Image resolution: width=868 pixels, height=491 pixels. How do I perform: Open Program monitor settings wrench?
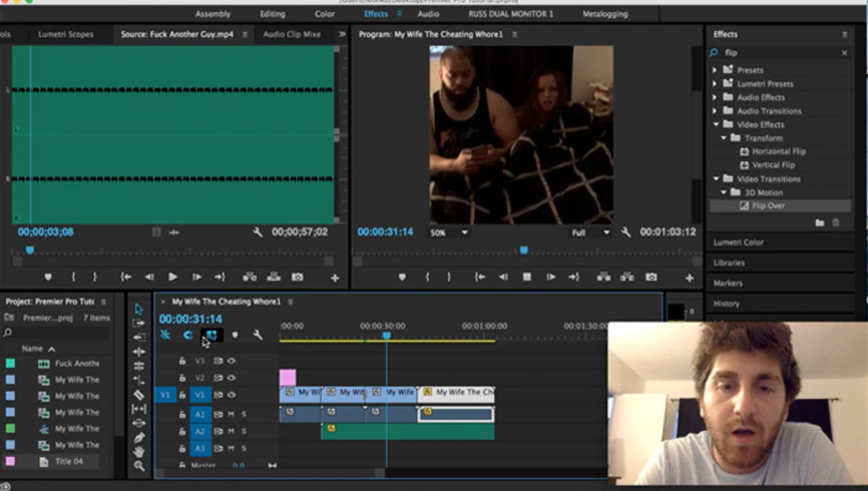626,232
